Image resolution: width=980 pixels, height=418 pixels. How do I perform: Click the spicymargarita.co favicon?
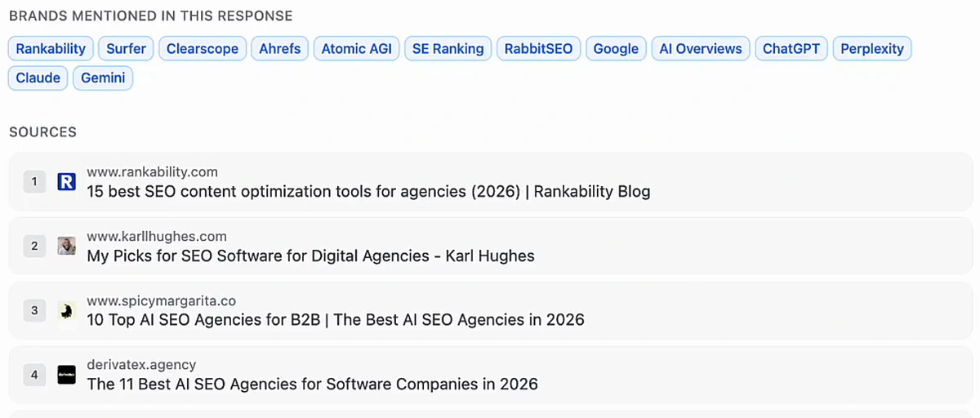coord(67,310)
